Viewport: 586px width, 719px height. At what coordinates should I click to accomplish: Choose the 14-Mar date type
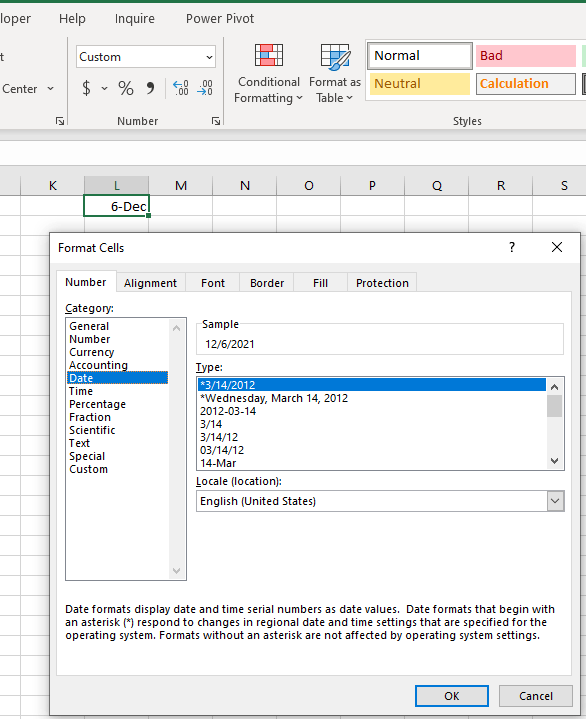(218, 463)
